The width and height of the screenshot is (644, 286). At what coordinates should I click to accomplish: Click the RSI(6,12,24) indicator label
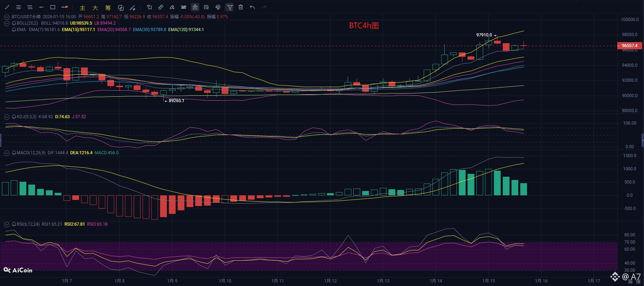tap(28, 224)
